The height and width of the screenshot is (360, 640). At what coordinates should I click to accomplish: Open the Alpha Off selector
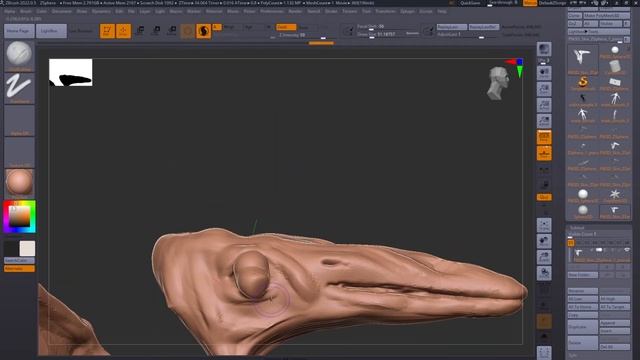[19, 120]
